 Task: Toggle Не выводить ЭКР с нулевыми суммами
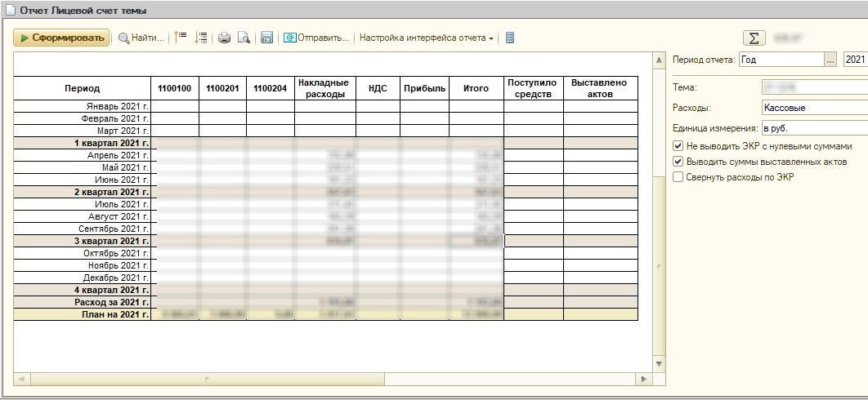pyautogui.click(x=678, y=146)
